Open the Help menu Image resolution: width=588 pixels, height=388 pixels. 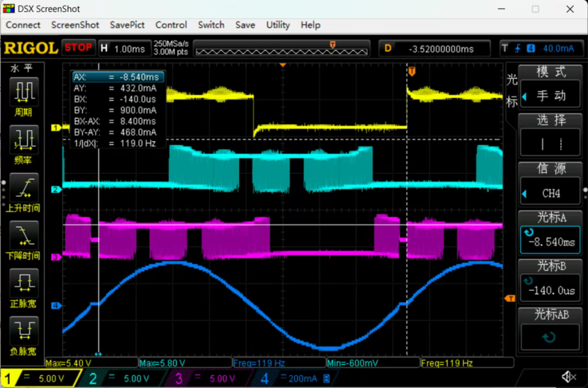pyautogui.click(x=310, y=25)
